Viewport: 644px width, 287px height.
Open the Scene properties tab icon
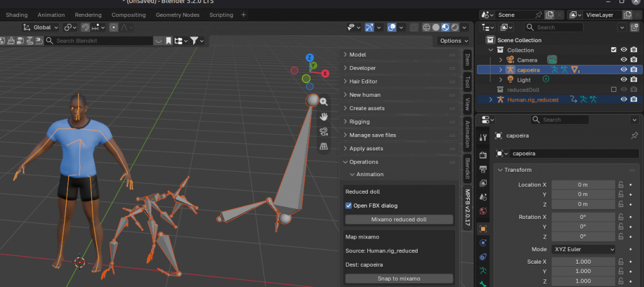pyautogui.click(x=484, y=197)
